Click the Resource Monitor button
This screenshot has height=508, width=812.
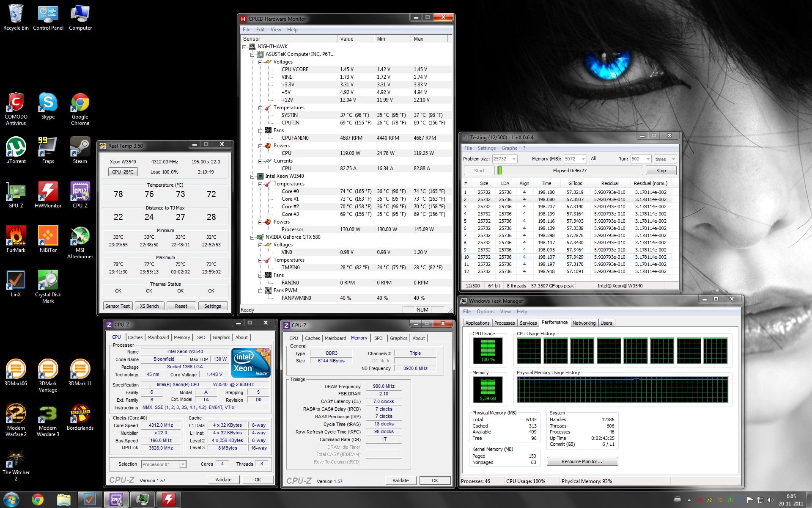582,461
